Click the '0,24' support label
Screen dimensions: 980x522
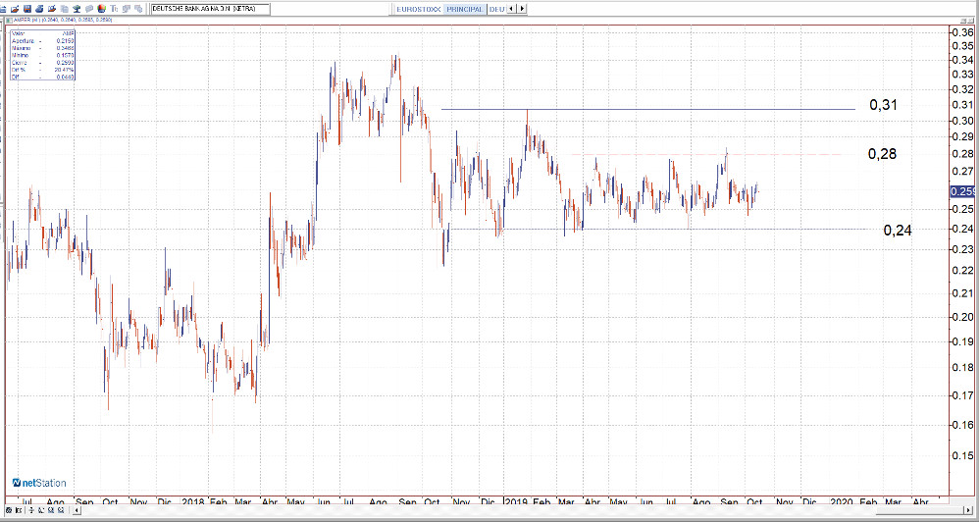click(x=898, y=231)
